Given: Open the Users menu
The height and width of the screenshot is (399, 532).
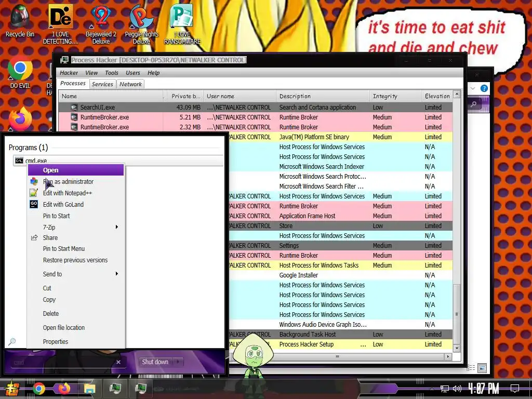Looking at the screenshot, I should (132, 73).
